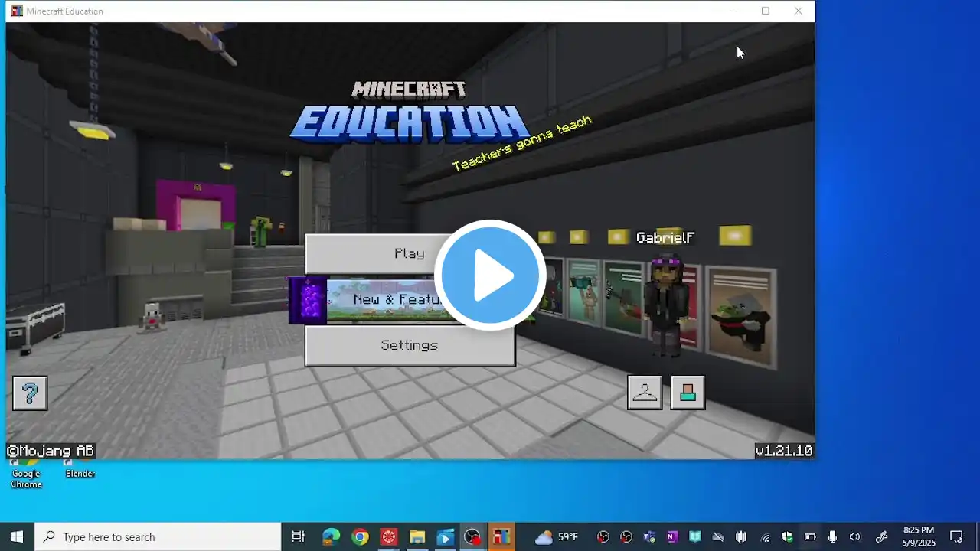Launch Google Chrome from the taskbar
The image size is (980, 551).
(x=360, y=536)
